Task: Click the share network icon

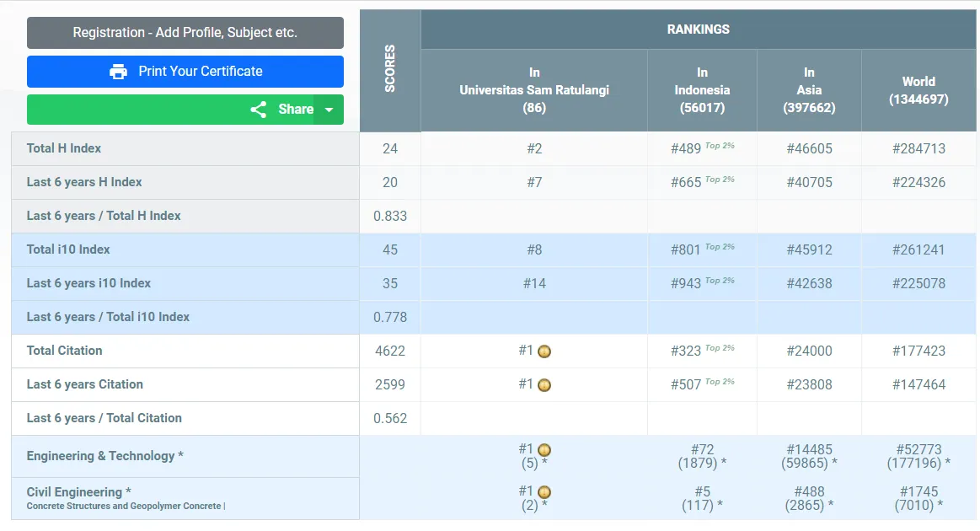Action: click(259, 110)
